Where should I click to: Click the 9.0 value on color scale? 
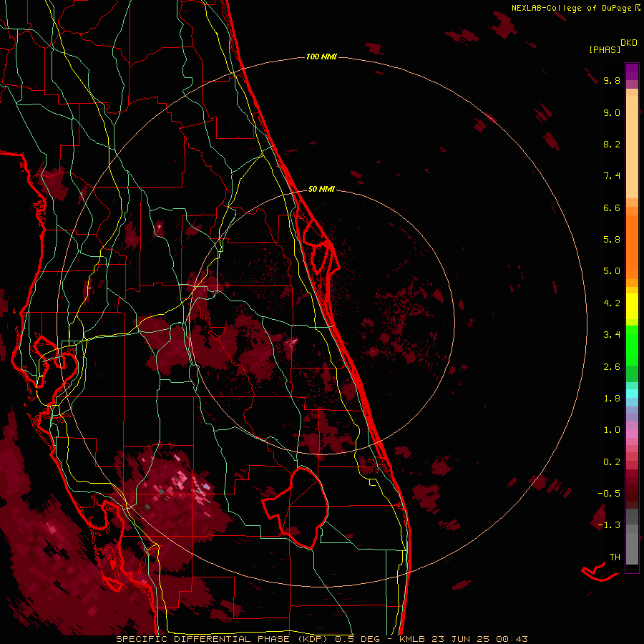612,113
